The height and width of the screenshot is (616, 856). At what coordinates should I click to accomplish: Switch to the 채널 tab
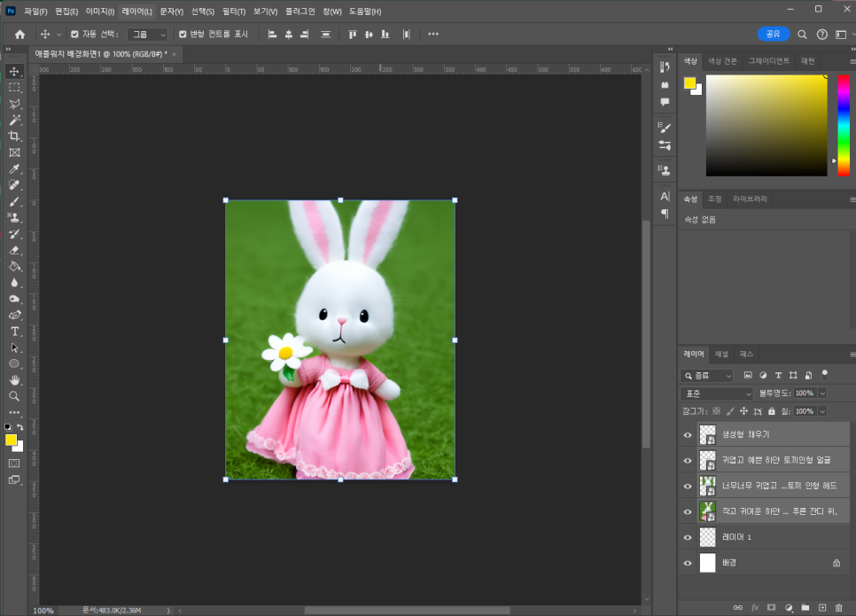(721, 354)
